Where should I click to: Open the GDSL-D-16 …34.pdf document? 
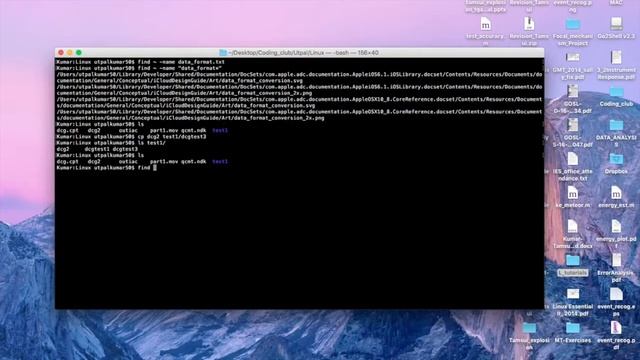tap(573, 91)
